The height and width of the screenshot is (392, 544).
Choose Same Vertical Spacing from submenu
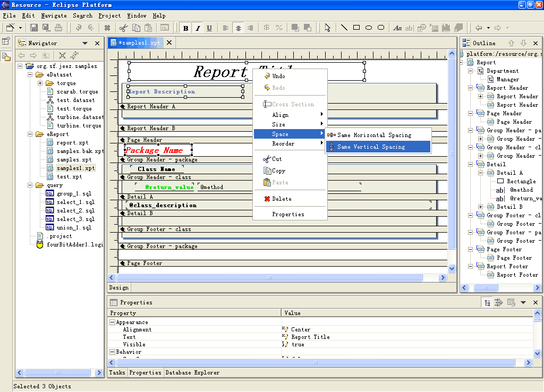pyautogui.click(x=371, y=147)
